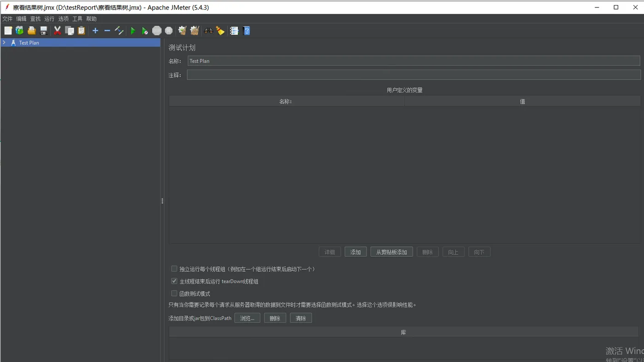Open Search with the binoculars icon
644x362 pixels.
(208, 31)
